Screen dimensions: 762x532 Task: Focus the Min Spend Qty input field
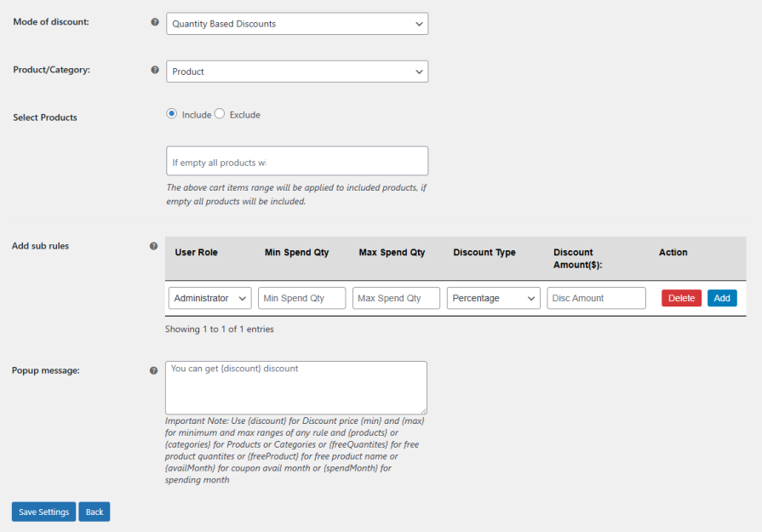click(x=302, y=298)
